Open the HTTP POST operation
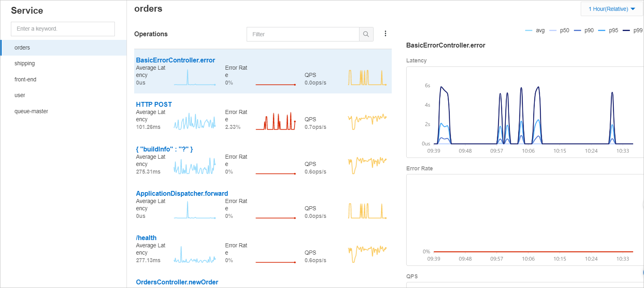 [x=154, y=104]
